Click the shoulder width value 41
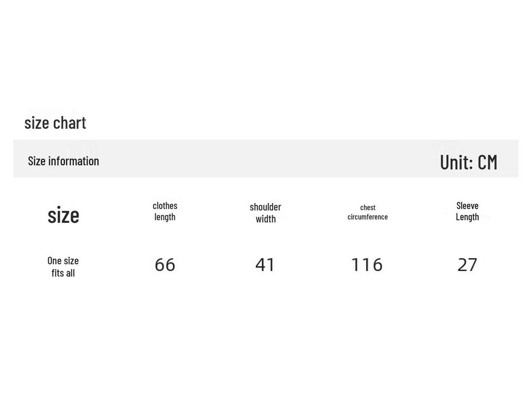 click(265, 265)
